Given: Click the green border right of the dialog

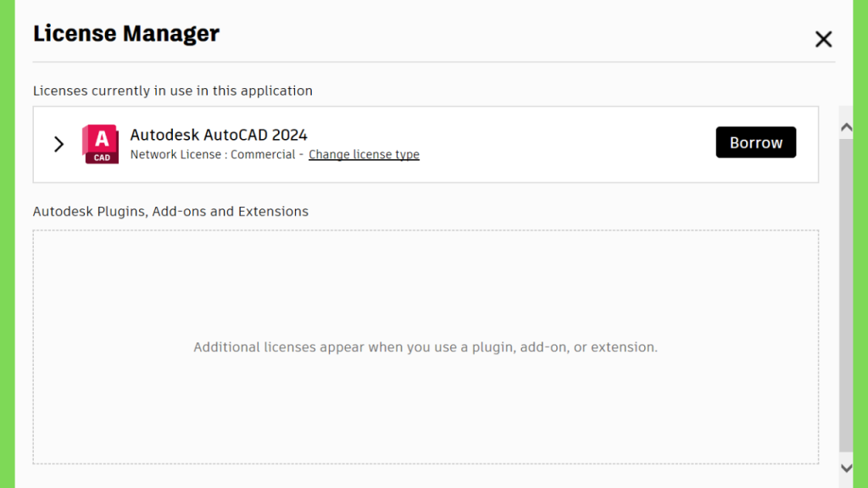Looking at the screenshot, I should (x=860, y=244).
